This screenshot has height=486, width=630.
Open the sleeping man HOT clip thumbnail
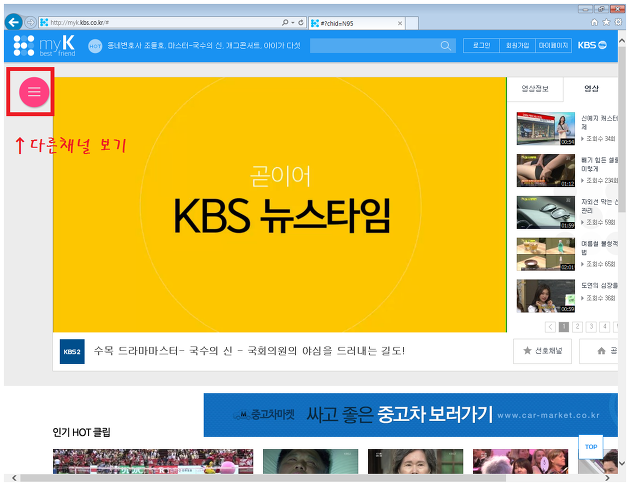[310, 461]
